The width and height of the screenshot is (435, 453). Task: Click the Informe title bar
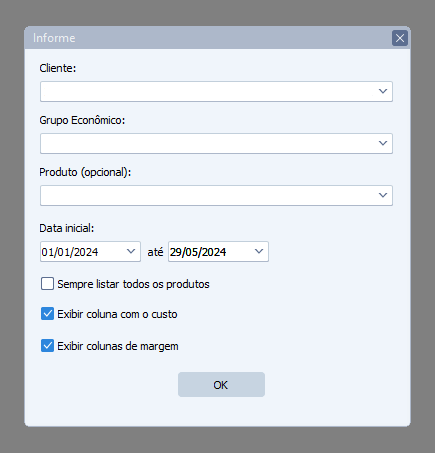207,38
